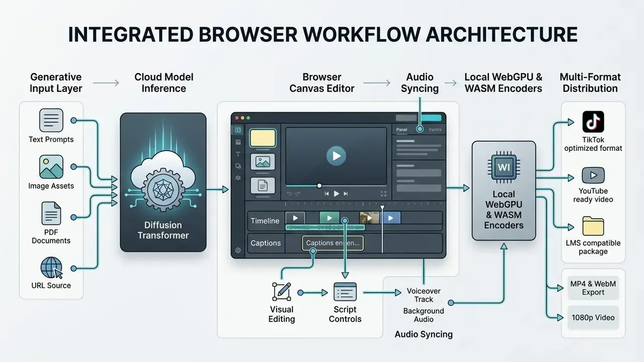Viewport: 644px width, 362px height.
Task: Click the undo arrow below the preview
Action: tap(289, 194)
